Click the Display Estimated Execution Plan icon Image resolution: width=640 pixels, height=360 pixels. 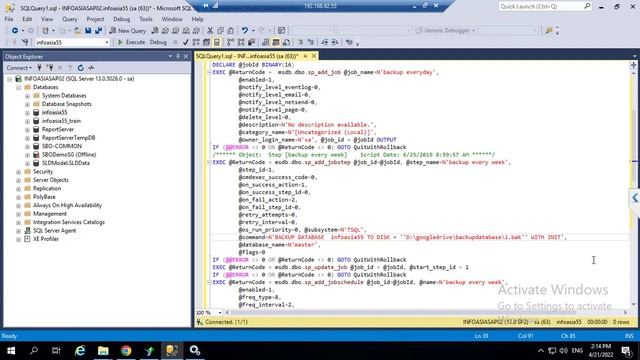pos(196,42)
